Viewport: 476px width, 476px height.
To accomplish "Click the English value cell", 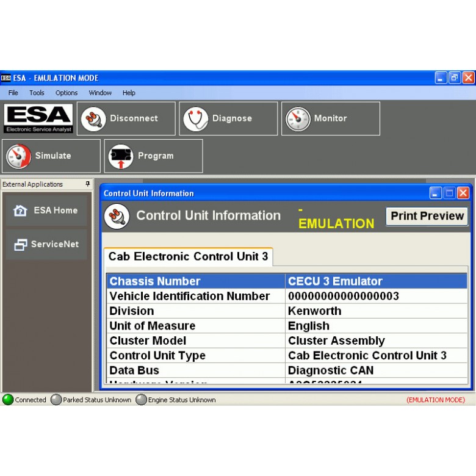I will pyautogui.click(x=376, y=326).
